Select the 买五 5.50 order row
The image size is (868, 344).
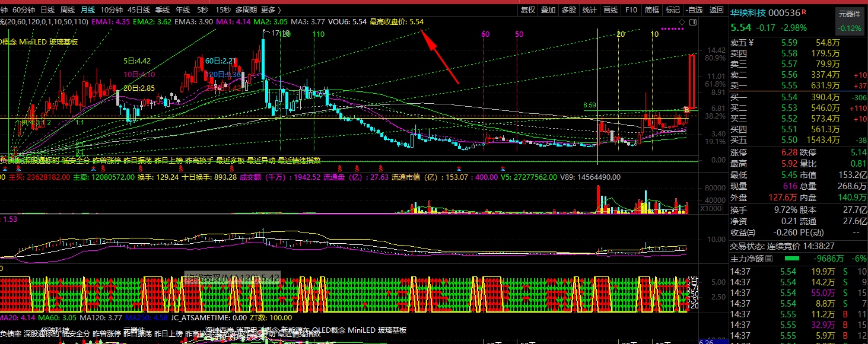pos(797,140)
